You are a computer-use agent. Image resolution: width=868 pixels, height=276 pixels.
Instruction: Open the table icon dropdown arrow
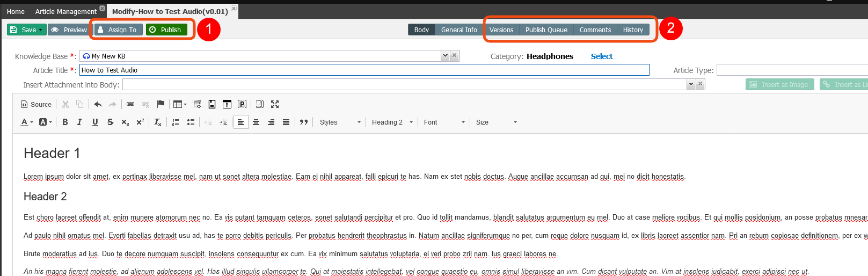point(185,104)
